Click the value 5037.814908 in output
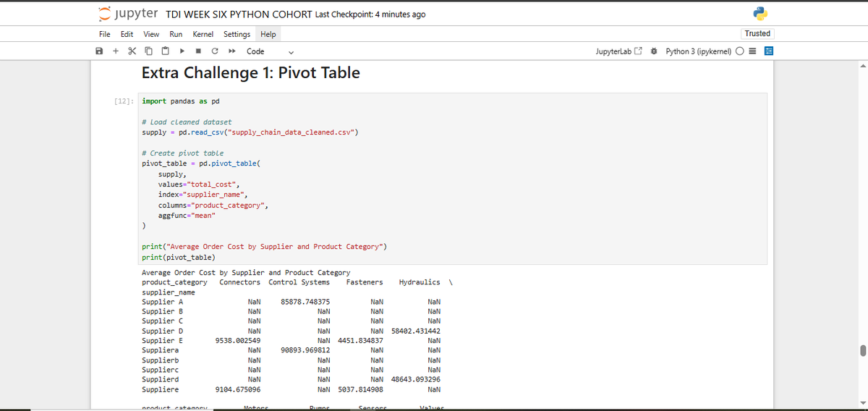 360,389
